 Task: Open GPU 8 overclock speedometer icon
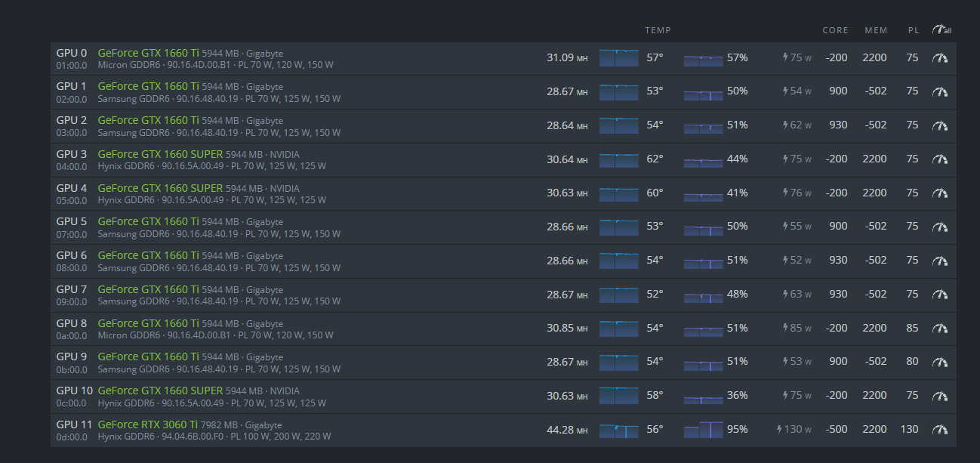tap(940, 328)
